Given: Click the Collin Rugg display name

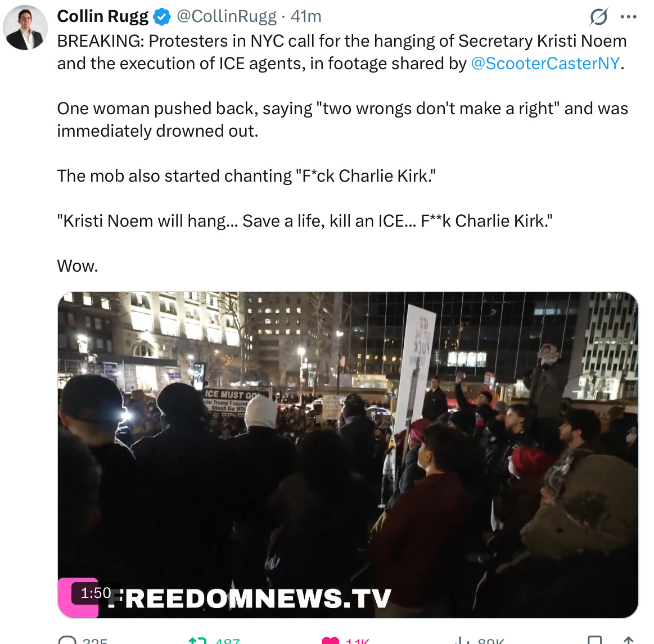Looking at the screenshot, I should [102, 17].
